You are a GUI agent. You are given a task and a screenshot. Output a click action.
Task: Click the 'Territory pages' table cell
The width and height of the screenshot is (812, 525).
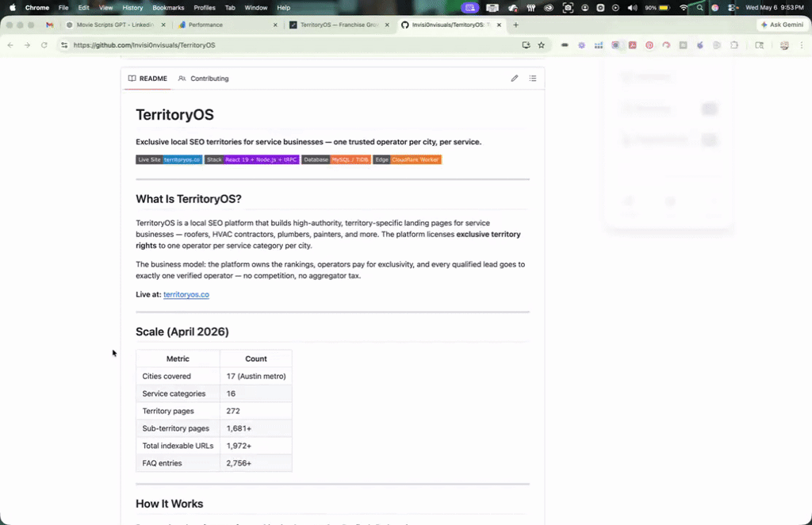pos(178,411)
